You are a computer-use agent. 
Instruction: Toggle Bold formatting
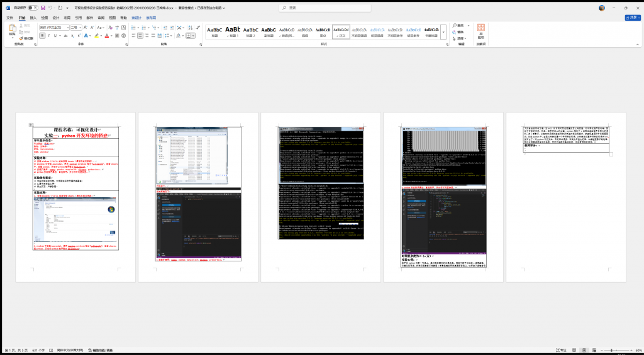(x=42, y=36)
